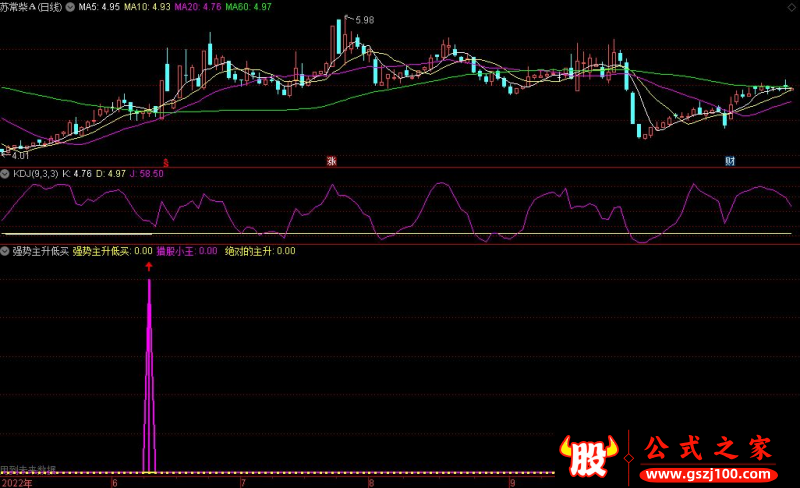
Task: Select the MA20 moving average label
Action: click(195, 6)
